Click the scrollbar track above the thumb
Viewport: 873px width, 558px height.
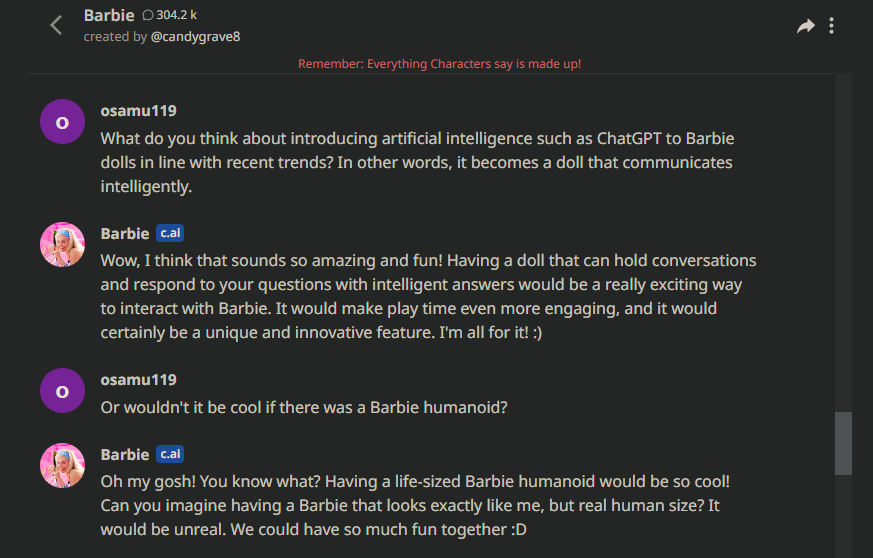(x=843, y=250)
